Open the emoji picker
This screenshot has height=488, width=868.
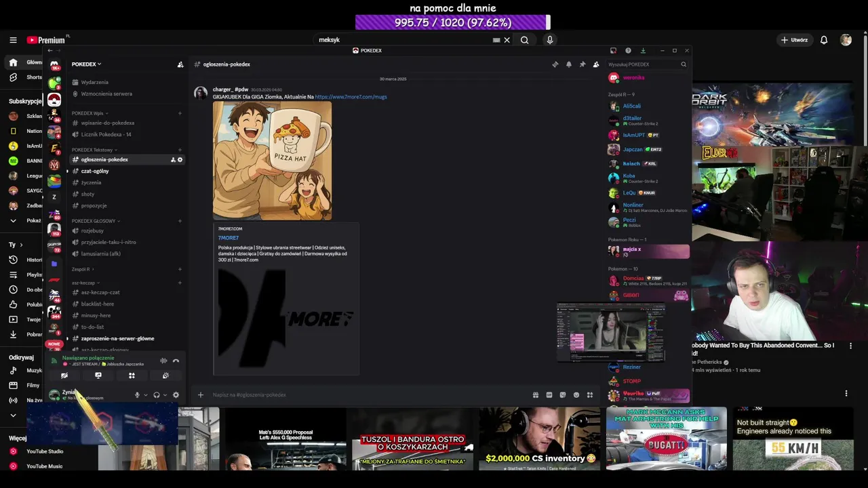576,394
